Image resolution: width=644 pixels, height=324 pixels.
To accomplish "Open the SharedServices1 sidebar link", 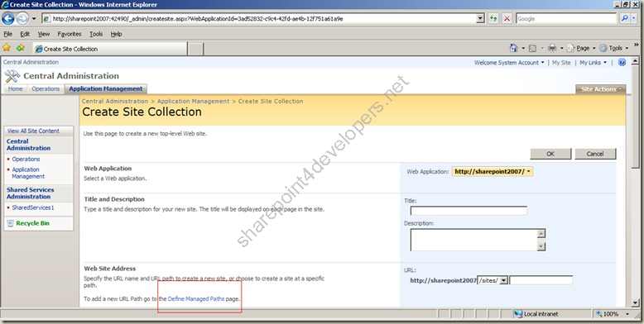I will click(33, 207).
